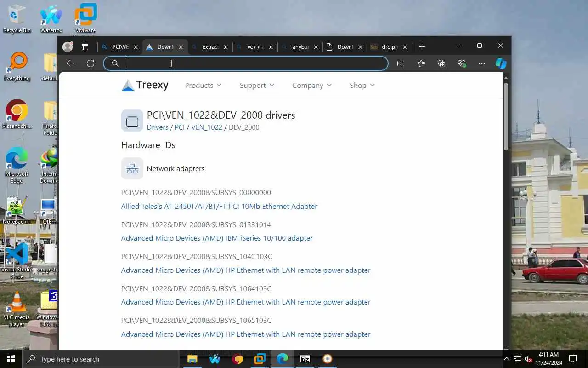Expand the Products dropdown menu
Viewport: 588px width, 368px height.
click(203, 85)
